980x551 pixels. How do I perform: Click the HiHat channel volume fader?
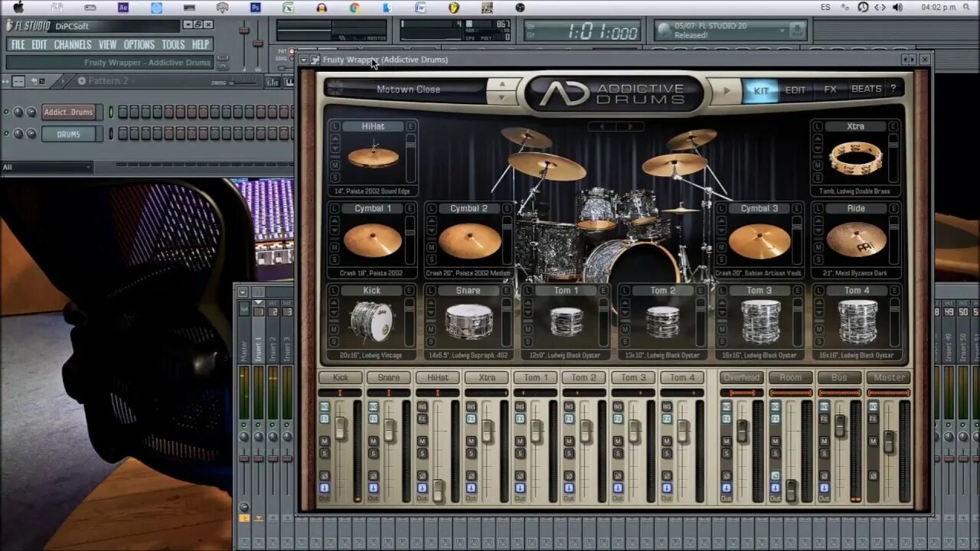click(438, 491)
